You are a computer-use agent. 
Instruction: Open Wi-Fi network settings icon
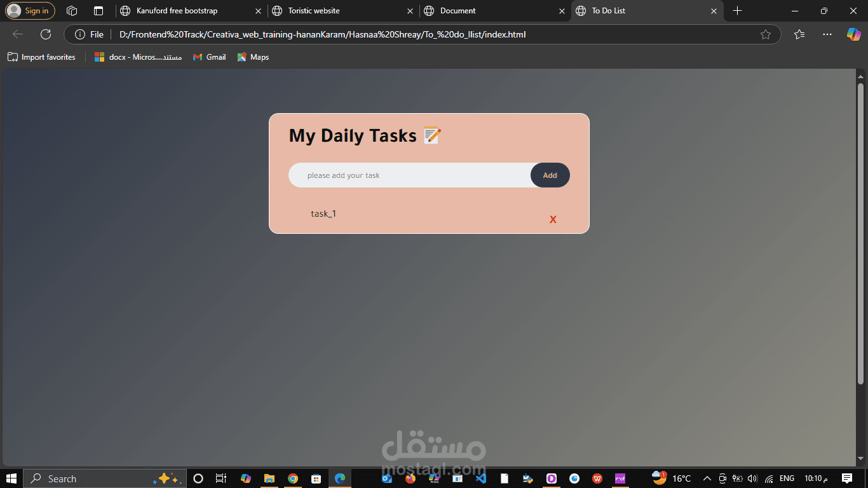pyautogui.click(x=769, y=478)
